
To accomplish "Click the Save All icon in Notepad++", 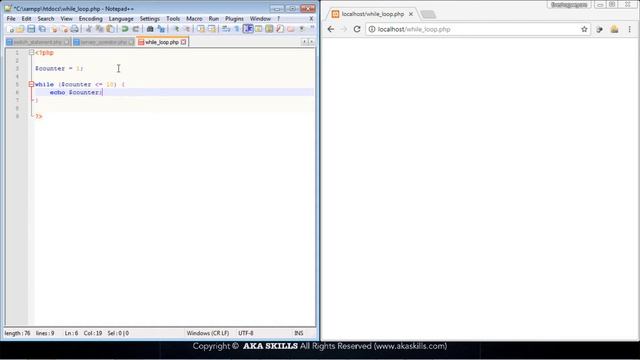I will (42, 29).
